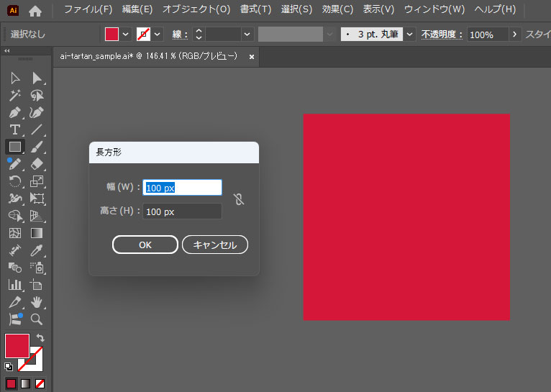Click the 高さ (H) height field
Image resolution: width=551 pixels, height=392 pixels.
(x=182, y=211)
